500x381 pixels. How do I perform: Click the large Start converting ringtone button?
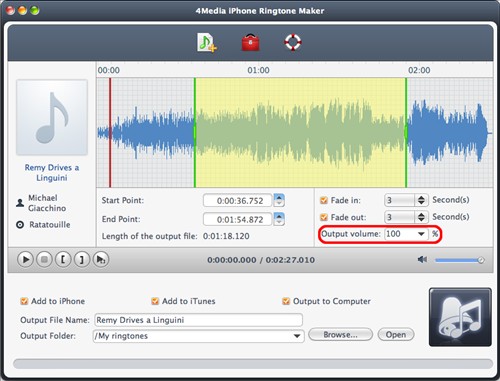[460, 317]
